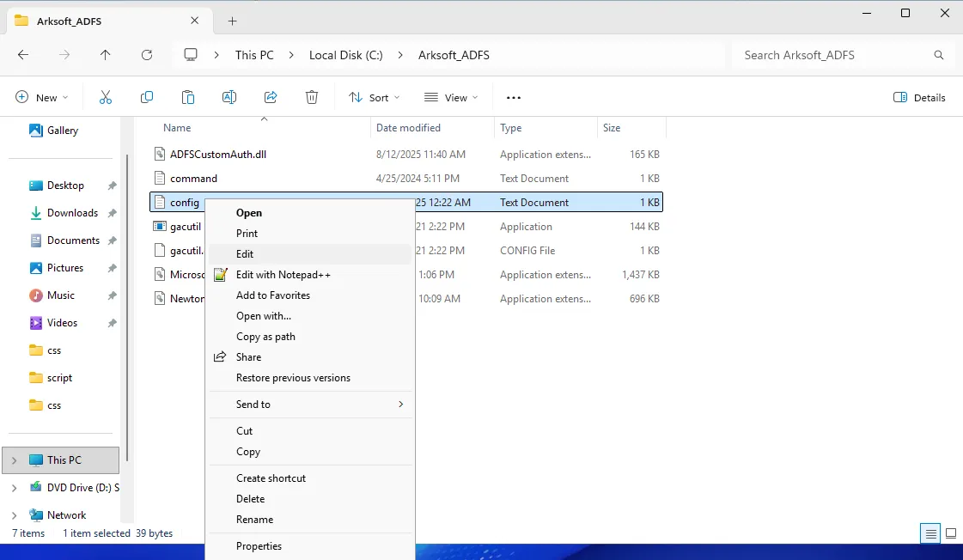Viewport: 963px width, 560px height.
Task: Click the Copy icon in toolbar
Action: 147,98
